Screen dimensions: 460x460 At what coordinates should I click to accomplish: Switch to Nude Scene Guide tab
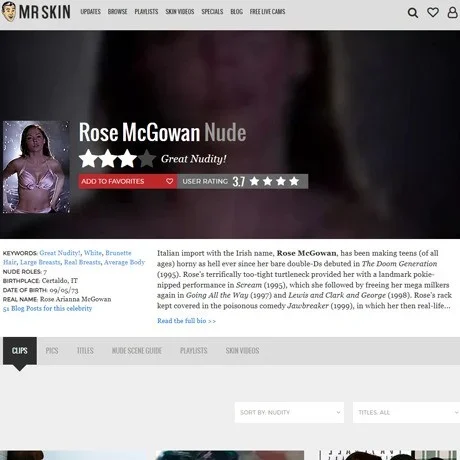point(137,351)
